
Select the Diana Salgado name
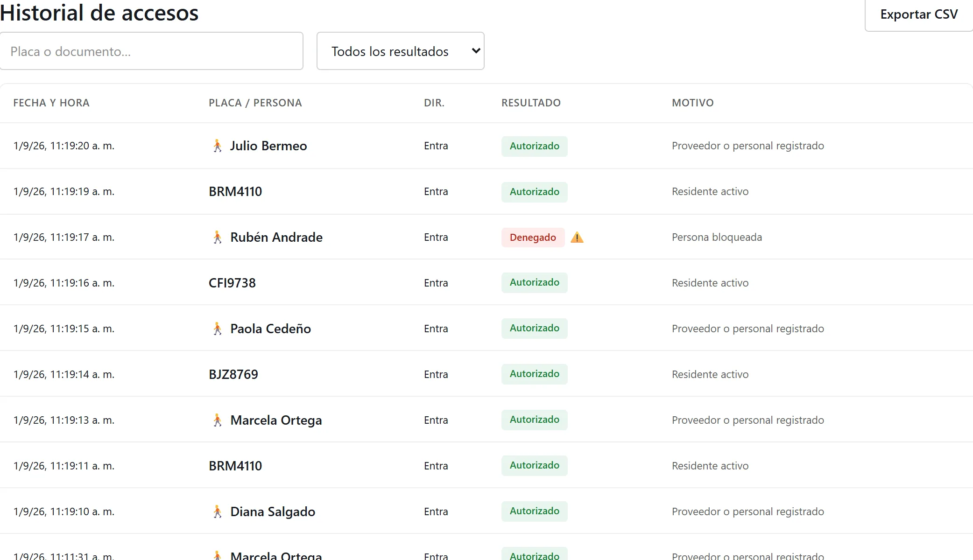pyautogui.click(x=273, y=512)
